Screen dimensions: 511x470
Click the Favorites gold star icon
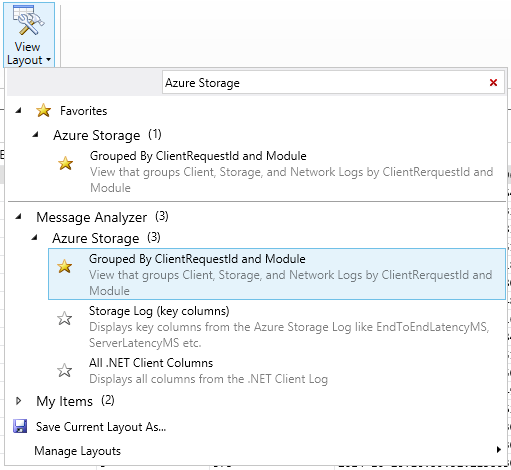coord(44,110)
